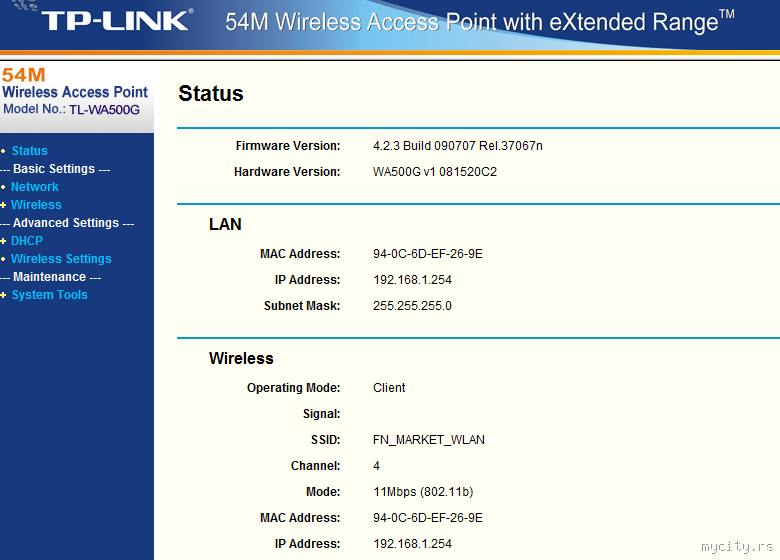Expand the DHCP menu using its plus icon
The image size is (780, 560).
4,241
